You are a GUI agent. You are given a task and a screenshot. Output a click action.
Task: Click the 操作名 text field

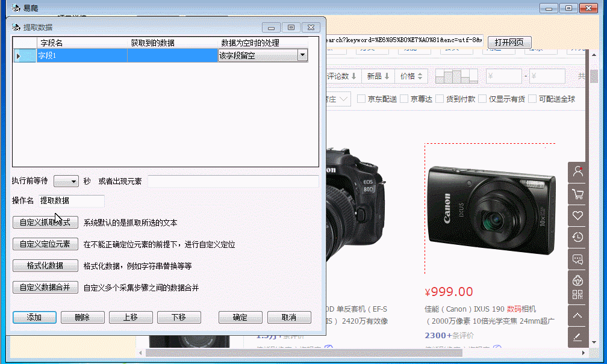coord(72,201)
